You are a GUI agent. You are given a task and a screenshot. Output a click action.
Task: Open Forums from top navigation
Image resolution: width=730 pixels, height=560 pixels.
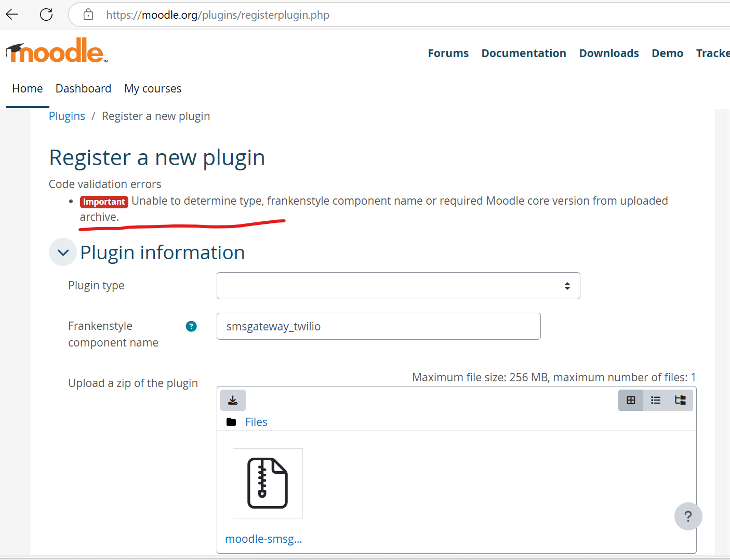click(448, 53)
